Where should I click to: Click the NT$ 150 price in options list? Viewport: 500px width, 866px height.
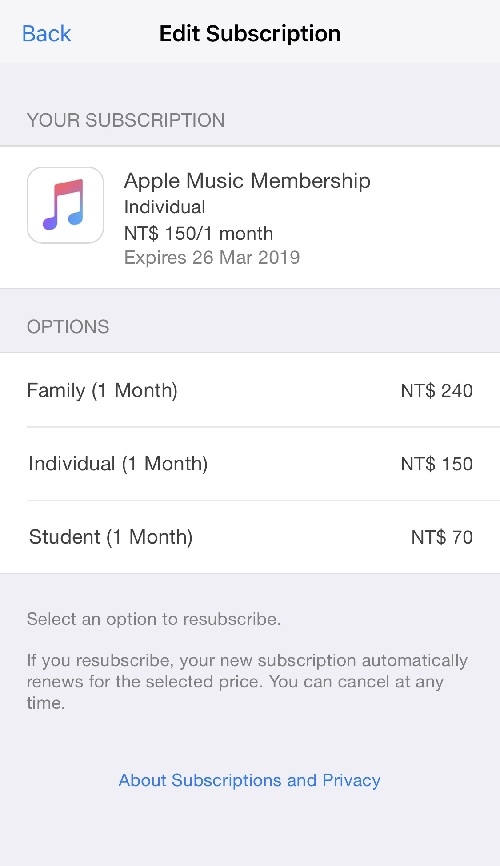[437, 463]
